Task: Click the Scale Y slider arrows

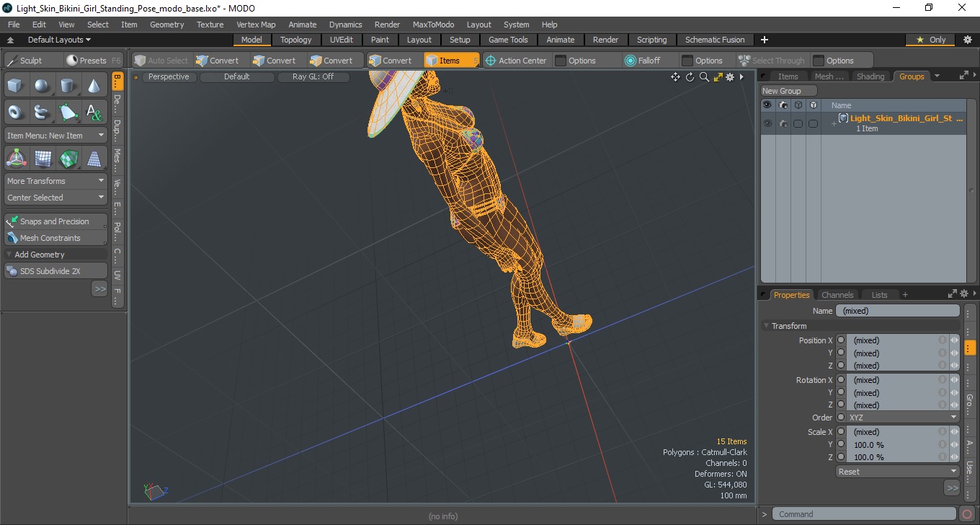Action: point(954,445)
